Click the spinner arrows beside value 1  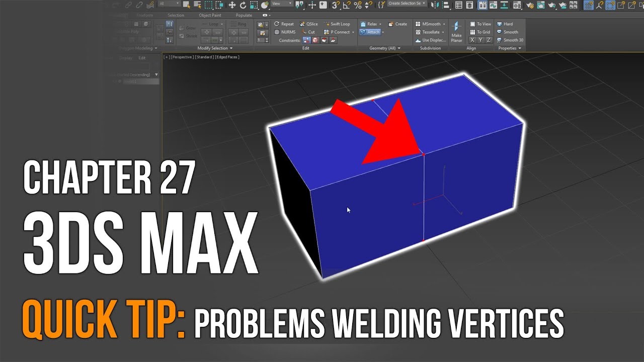267,40
